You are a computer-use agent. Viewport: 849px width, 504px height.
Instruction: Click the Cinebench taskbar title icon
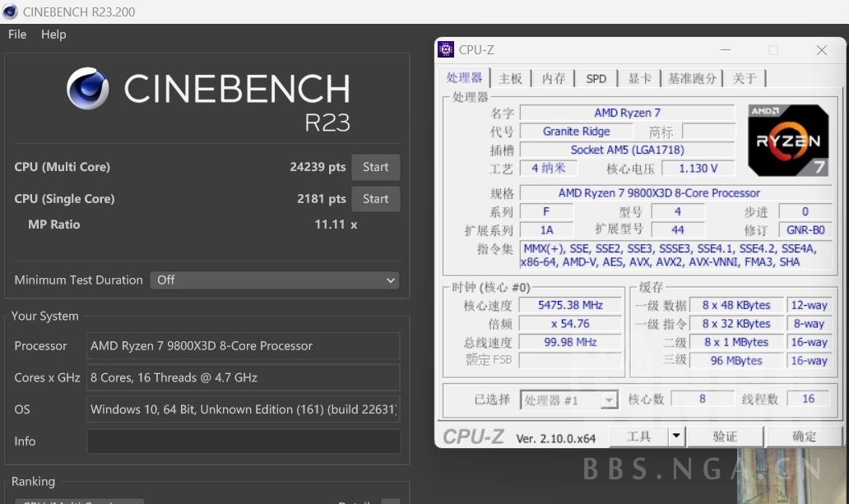pos(9,12)
